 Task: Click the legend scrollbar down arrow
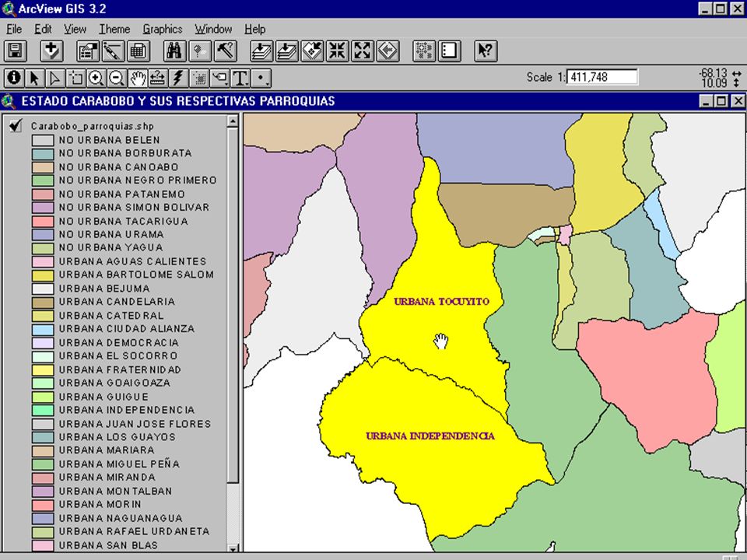[233, 548]
